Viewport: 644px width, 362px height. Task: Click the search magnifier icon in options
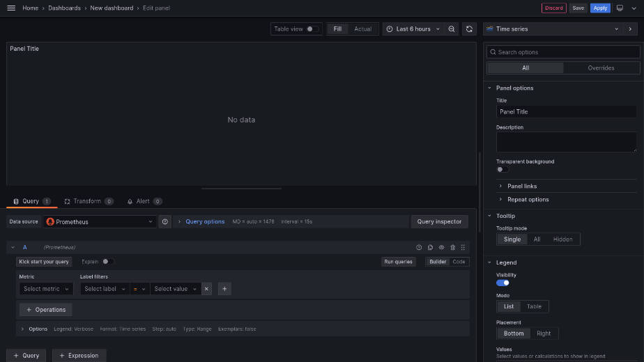coord(493,52)
